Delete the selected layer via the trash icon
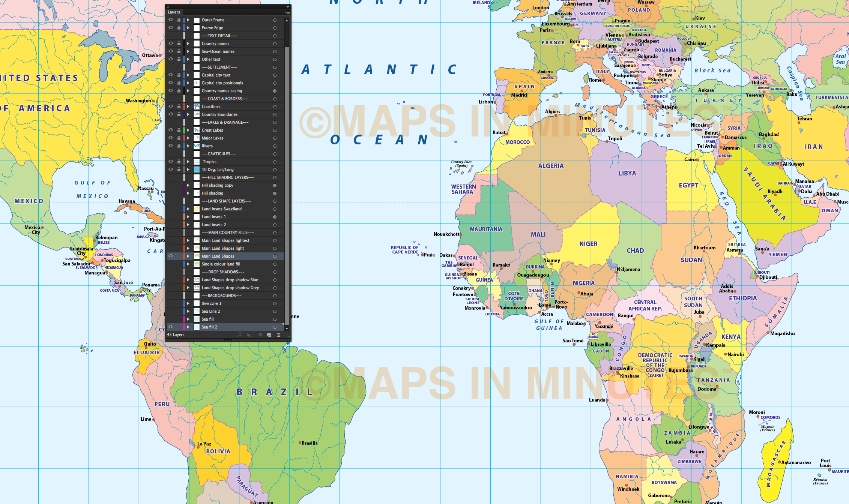Viewport: 849px width, 504px height. (278, 334)
